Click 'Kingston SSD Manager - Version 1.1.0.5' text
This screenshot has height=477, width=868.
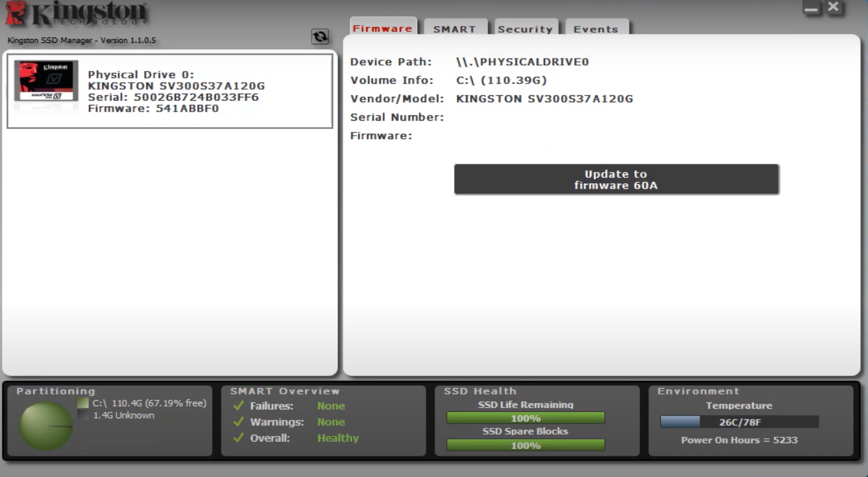(82, 40)
